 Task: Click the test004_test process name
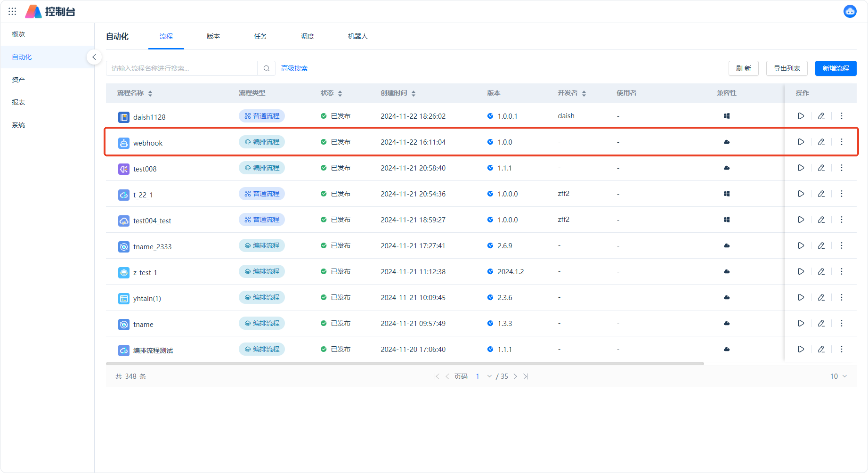pyautogui.click(x=152, y=221)
